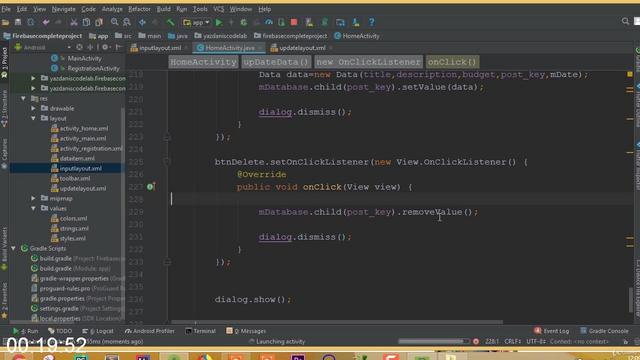
Task: Click the HomeActivity breadcrumb in code header
Action: point(203,62)
